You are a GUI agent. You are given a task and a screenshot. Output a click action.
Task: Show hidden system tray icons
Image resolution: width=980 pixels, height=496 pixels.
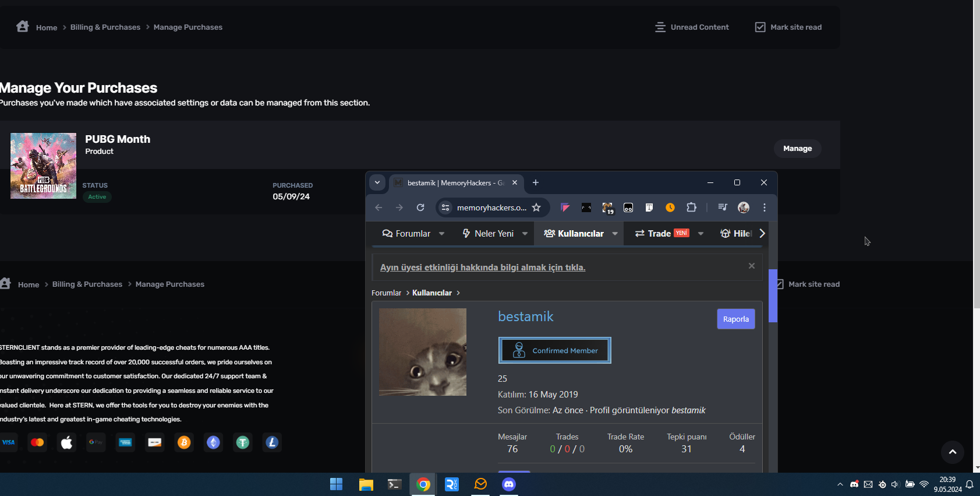click(x=840, y=484)
